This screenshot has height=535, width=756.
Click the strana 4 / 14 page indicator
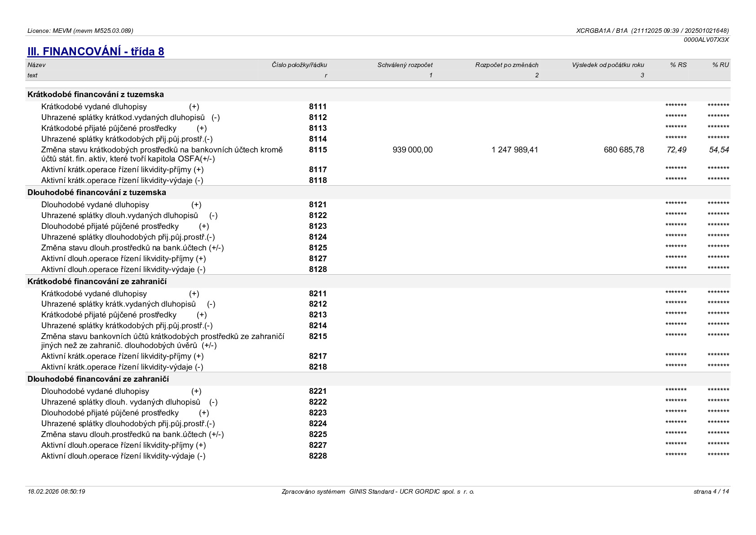click(711, 491)
